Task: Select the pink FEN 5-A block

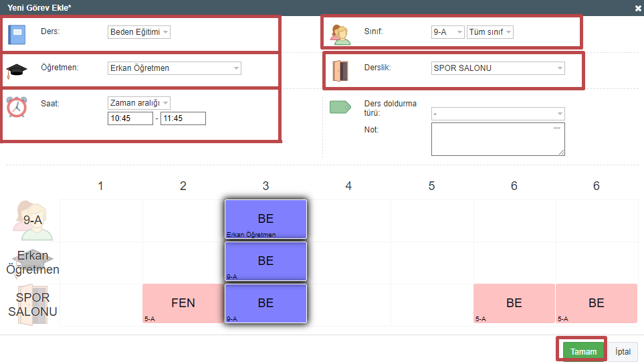Action: click(183, 304)
